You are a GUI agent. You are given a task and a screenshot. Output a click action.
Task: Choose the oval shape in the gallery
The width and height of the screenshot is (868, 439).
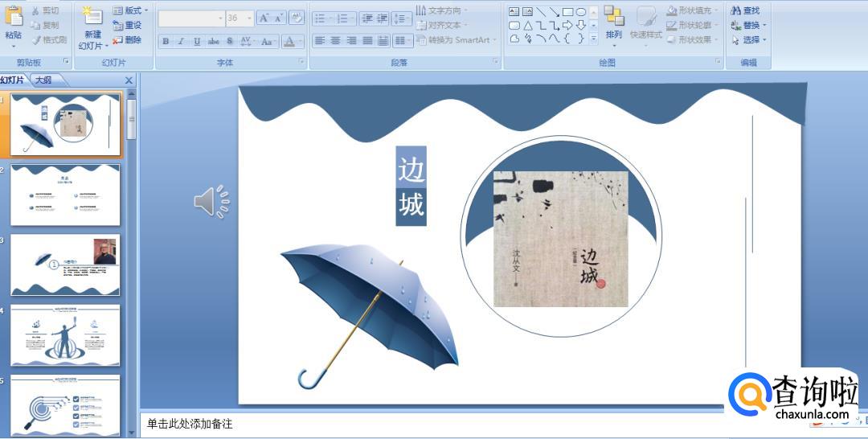point(581,11)
